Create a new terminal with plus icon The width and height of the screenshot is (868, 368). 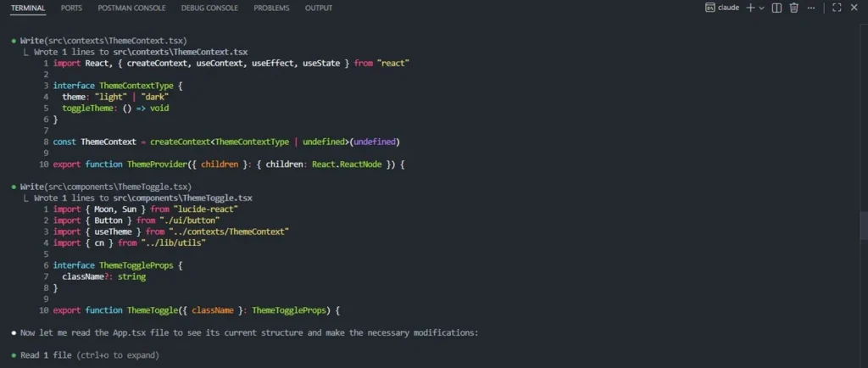click(x=749, y=8)
